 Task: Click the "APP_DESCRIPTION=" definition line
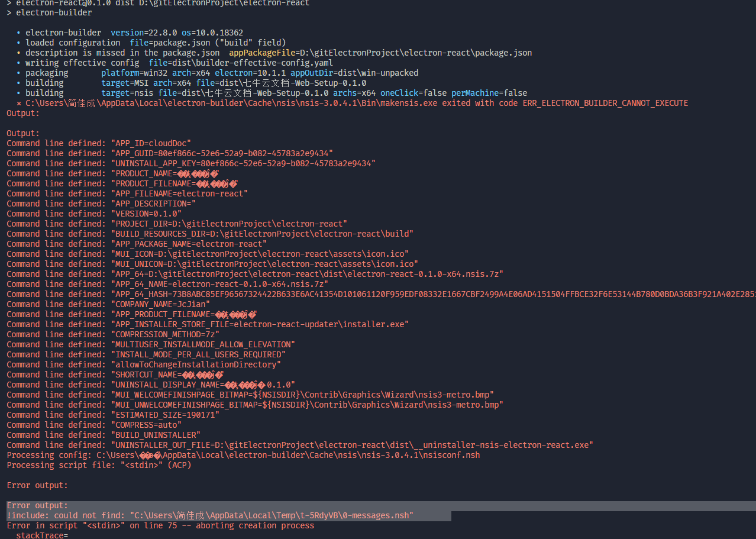point(101,204)
